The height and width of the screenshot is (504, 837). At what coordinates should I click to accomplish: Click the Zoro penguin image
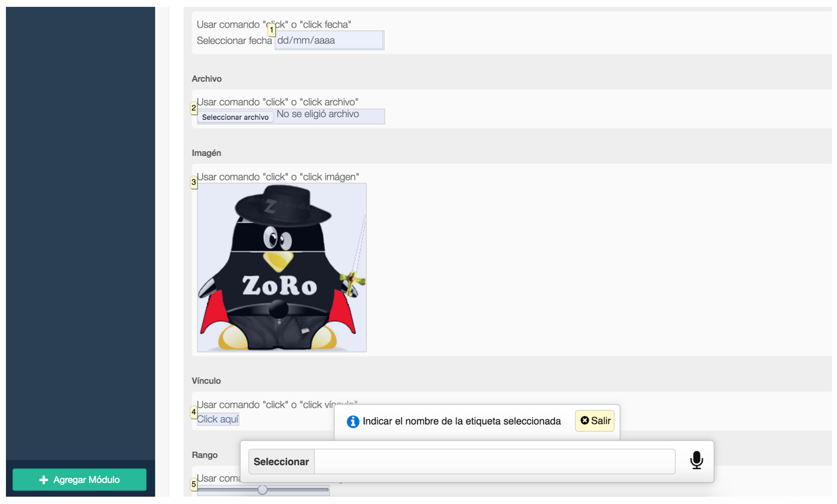click(x=282, y=268)
